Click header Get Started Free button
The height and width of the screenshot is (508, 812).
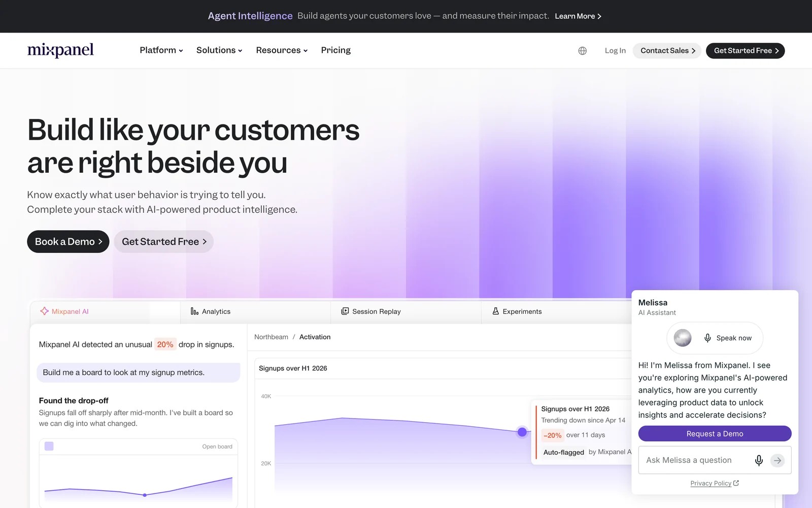point(746,51)
